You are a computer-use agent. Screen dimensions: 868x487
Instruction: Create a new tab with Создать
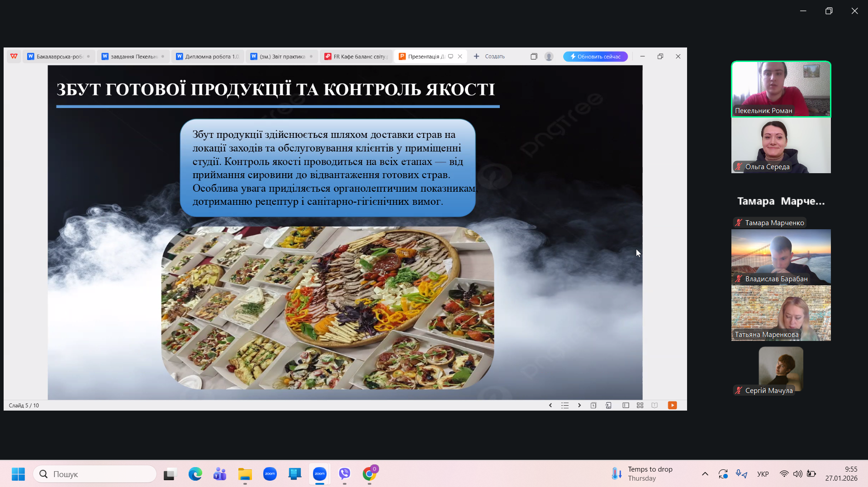(489, 57)
